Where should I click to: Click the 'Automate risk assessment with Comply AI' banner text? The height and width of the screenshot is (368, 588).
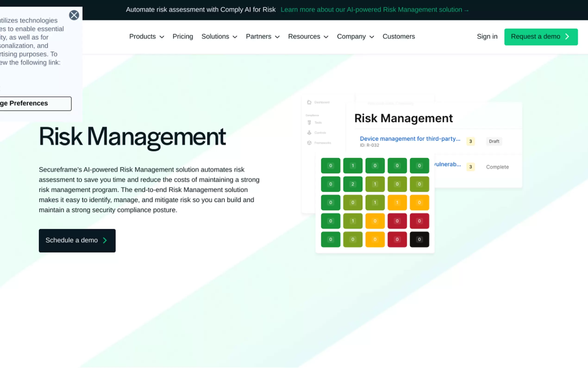pos(200,10)
